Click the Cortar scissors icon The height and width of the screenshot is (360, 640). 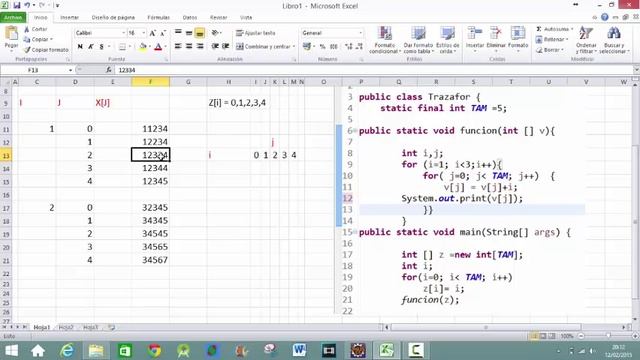tap(27, 29)
